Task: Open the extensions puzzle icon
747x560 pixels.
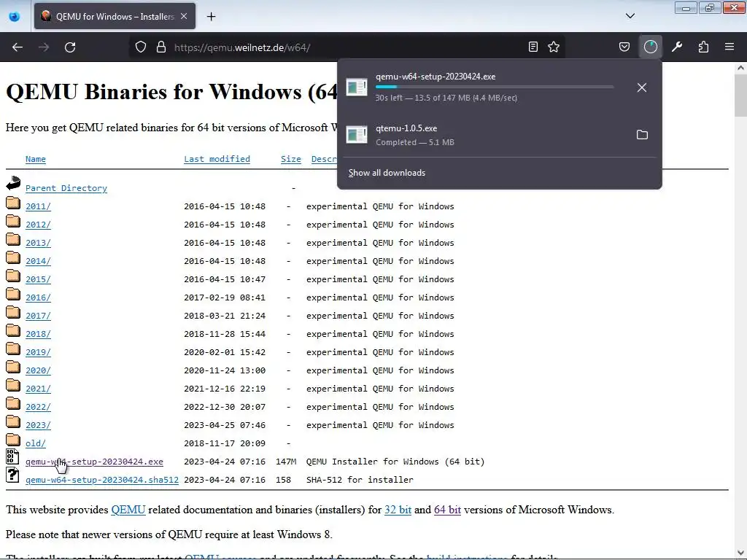Action: point(703,47)
